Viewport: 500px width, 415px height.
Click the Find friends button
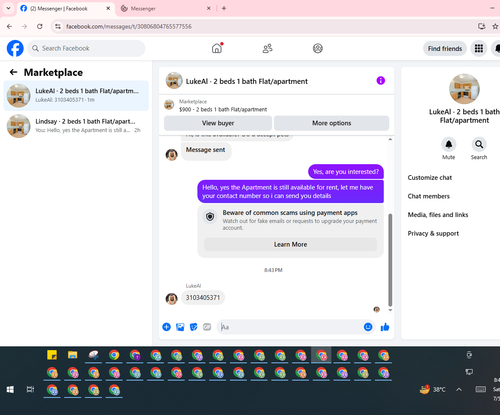click(445, 49)
